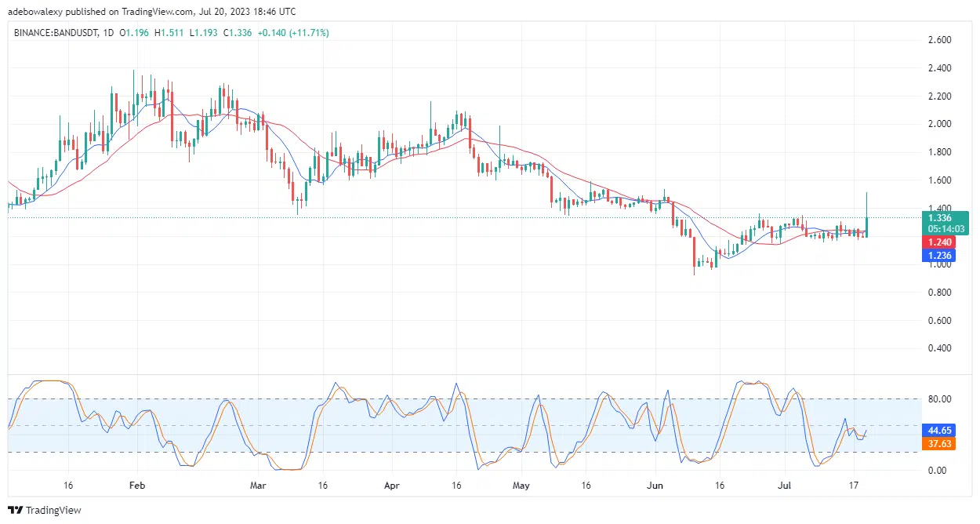Click the Mar label on time axis

tap(258, 486)
